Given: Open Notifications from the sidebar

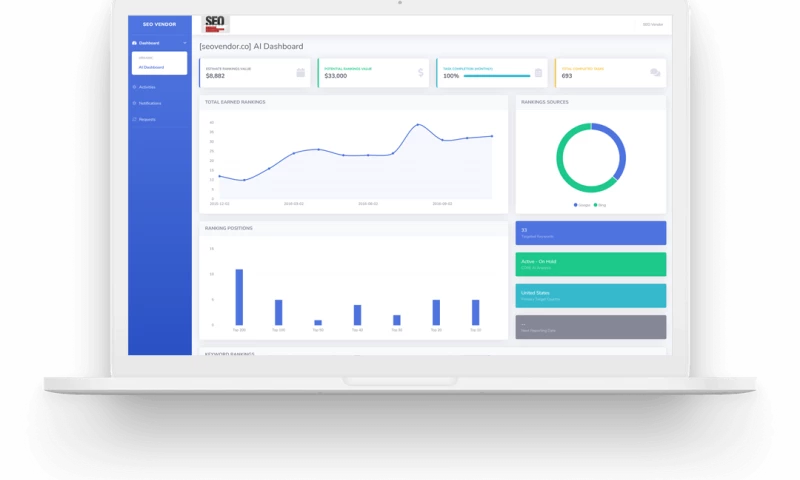Looking at the screenshot, I should [149, 103].
